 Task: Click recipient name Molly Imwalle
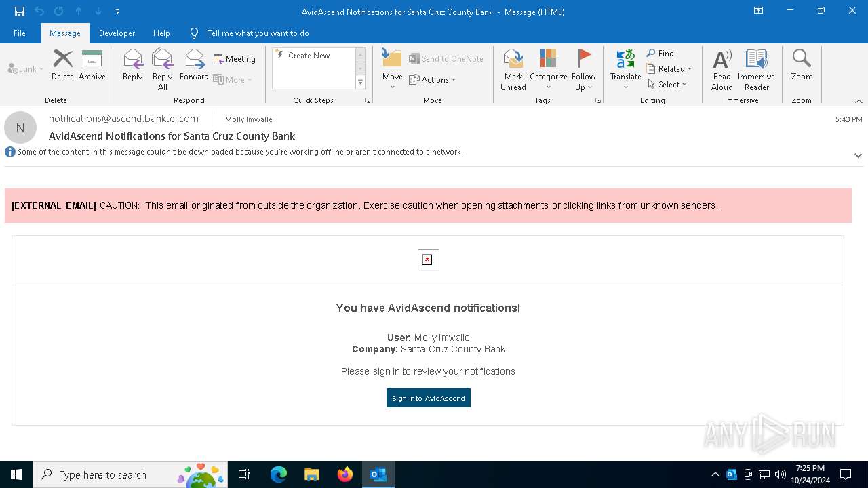tap(249, 119)
